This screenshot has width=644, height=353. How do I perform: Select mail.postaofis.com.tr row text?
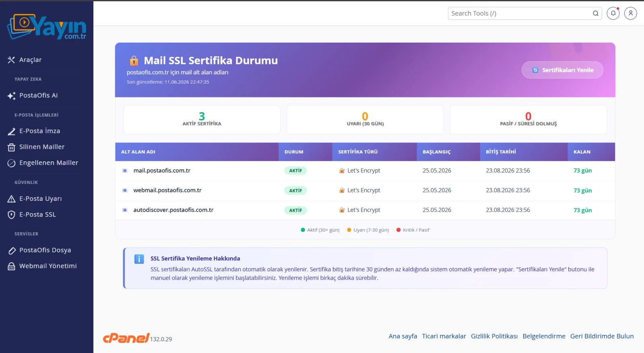162,171
